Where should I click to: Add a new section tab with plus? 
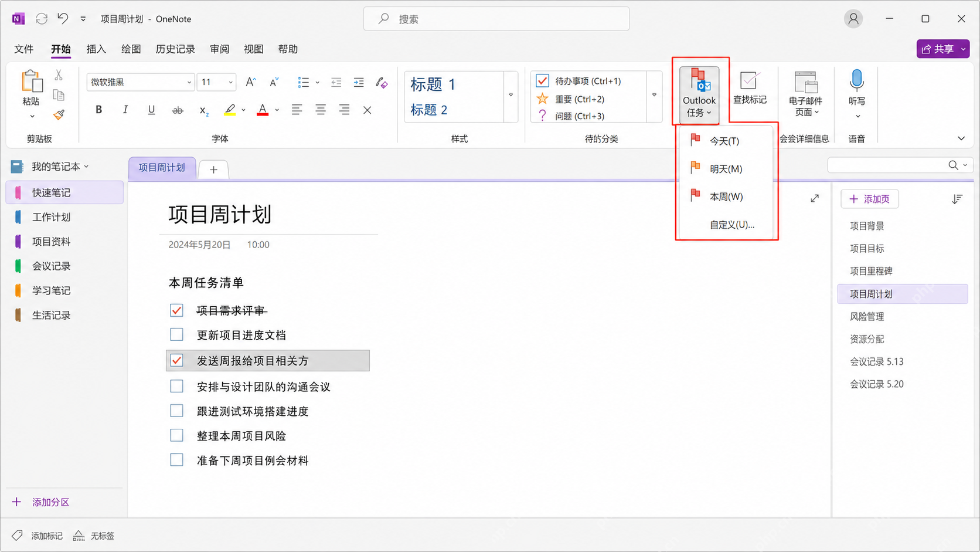(214, 170)
